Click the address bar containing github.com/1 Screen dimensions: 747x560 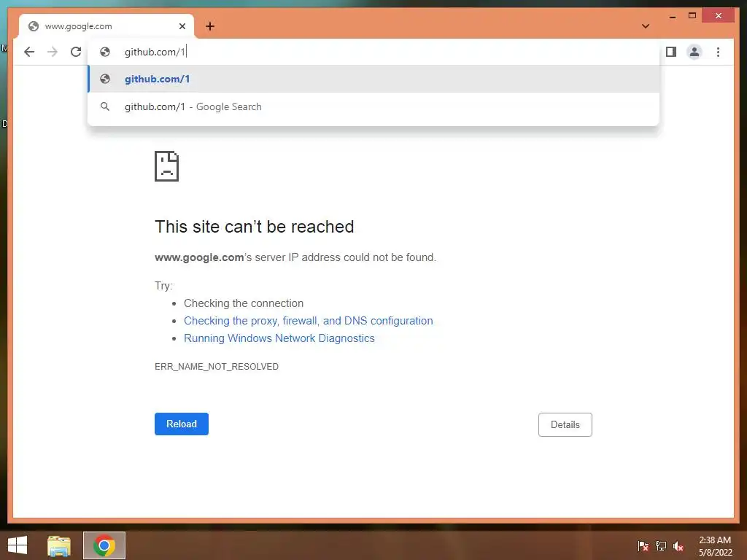pos(373,52)
